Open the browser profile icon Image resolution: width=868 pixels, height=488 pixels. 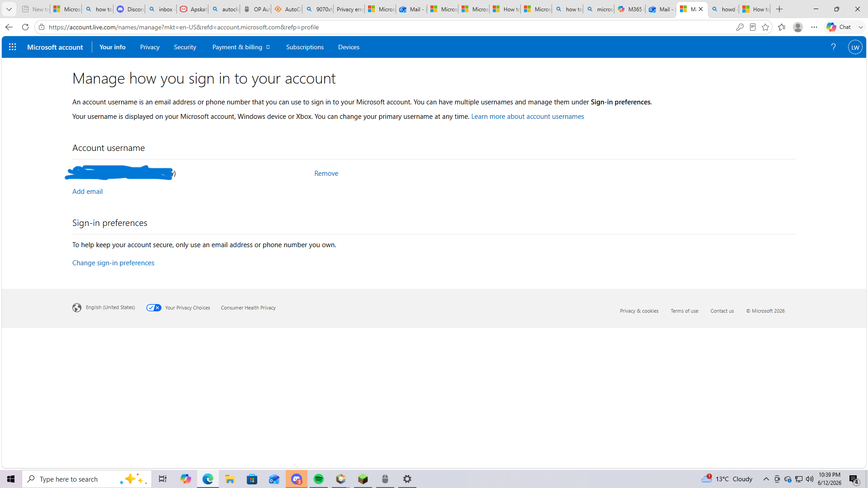(798, 27)
